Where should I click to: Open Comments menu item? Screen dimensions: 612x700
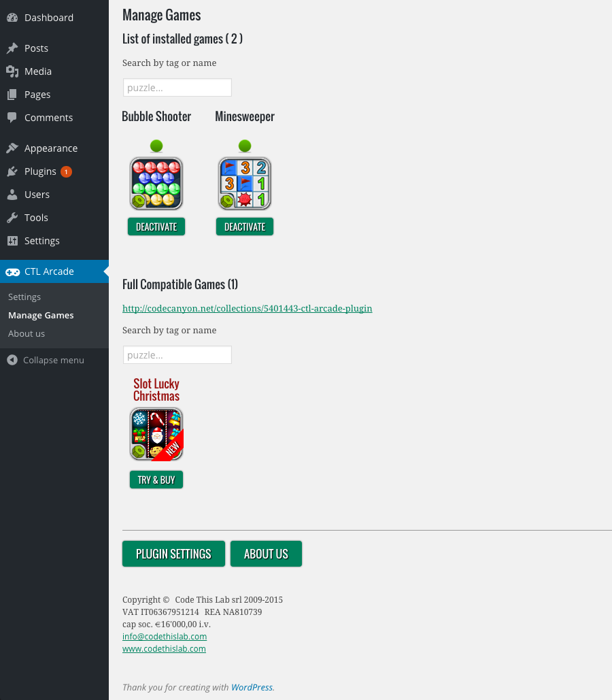[x=54, y=118]
